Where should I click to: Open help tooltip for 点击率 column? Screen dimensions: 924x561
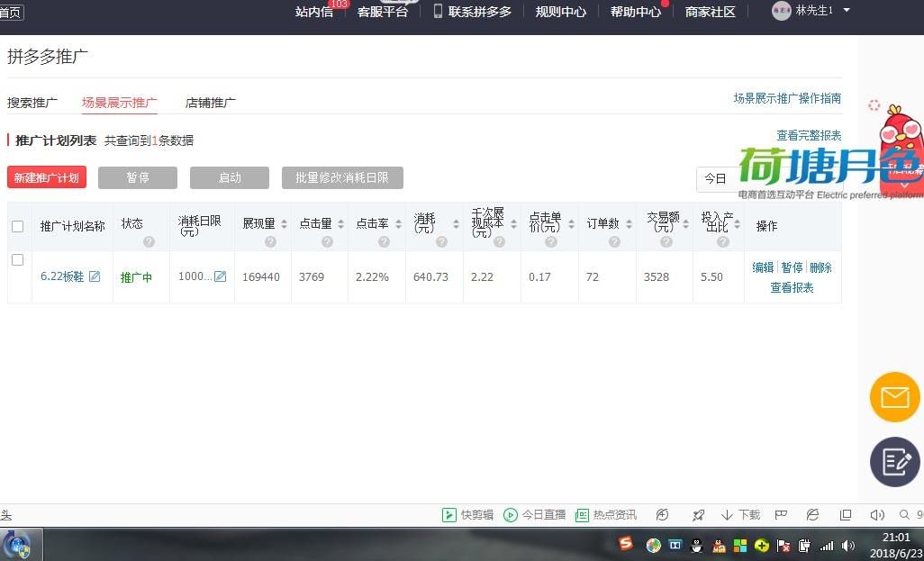(x=384, y=241)
